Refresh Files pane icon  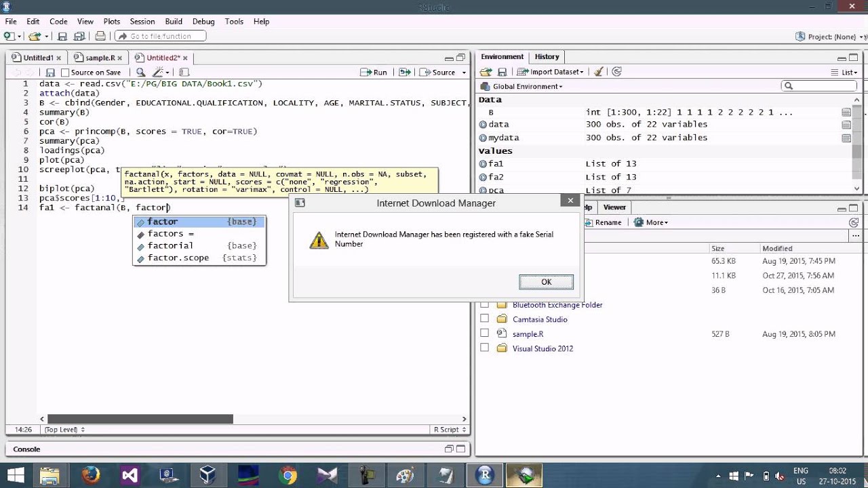point(854,222)
